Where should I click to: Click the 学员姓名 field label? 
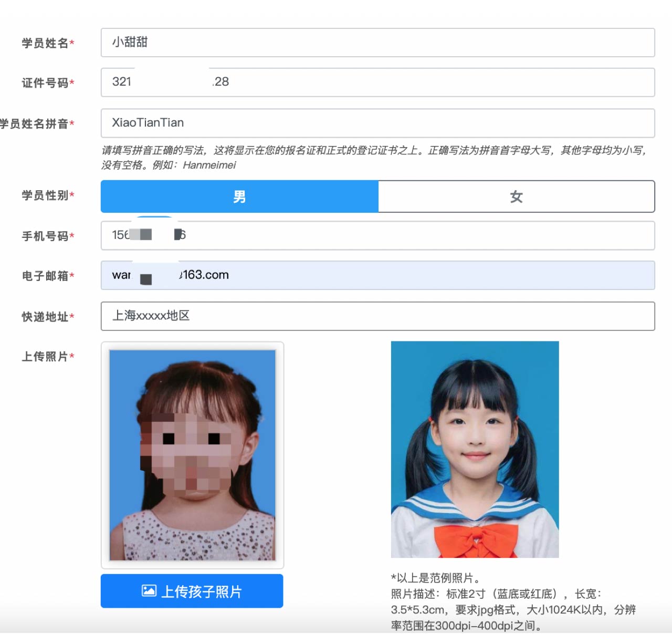[x=45, y=43]
